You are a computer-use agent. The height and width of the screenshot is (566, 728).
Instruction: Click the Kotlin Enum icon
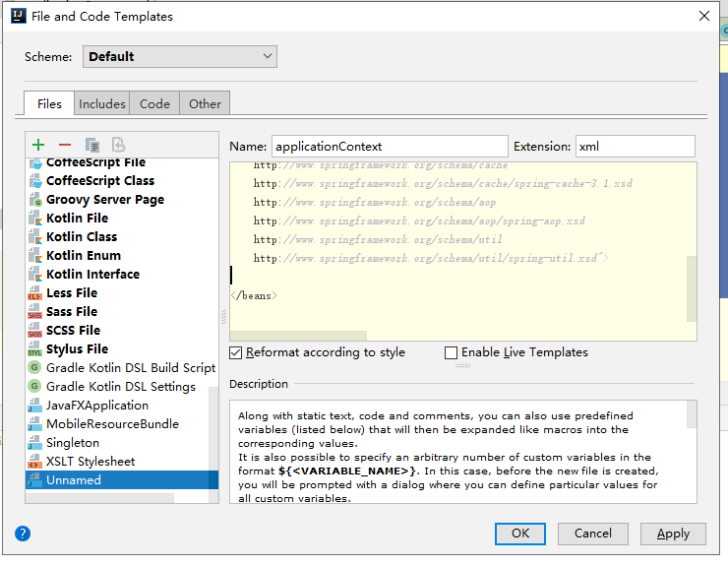point(35,256)
